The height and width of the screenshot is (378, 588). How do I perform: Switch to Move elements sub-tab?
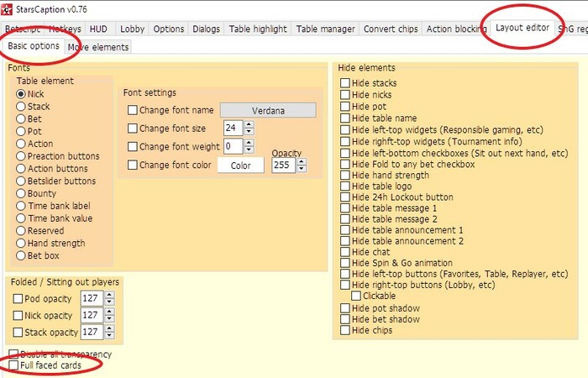tap(98, 47)
